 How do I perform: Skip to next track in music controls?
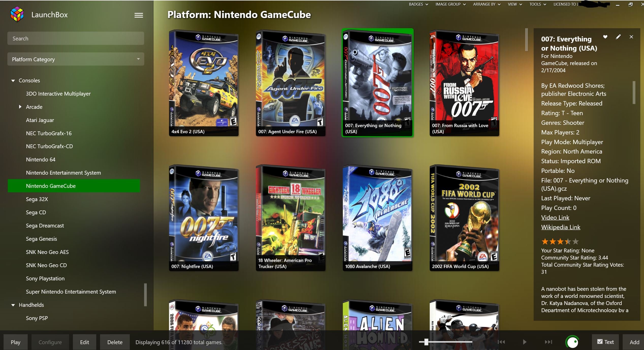[x=548, y=342]
